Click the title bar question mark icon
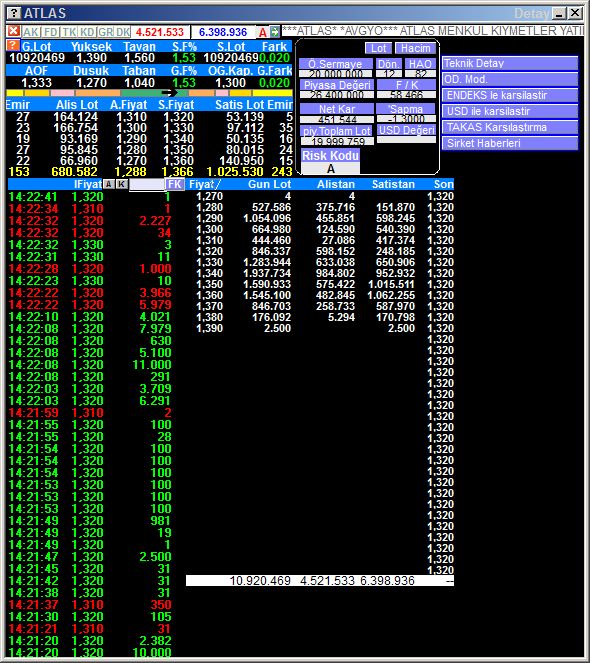The height and width of the screenshot is (663, 590). 14,13
